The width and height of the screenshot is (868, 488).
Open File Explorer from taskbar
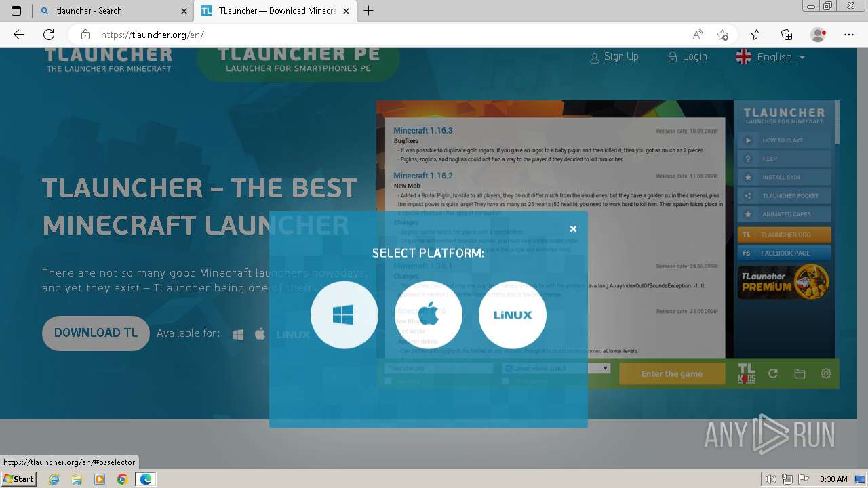click(77, 479)
